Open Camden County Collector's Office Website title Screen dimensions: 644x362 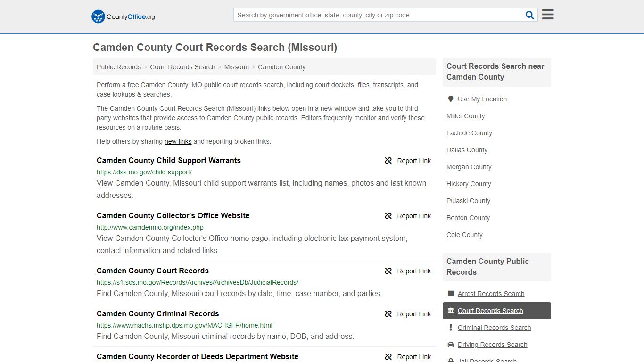click(x=173, y=215)
